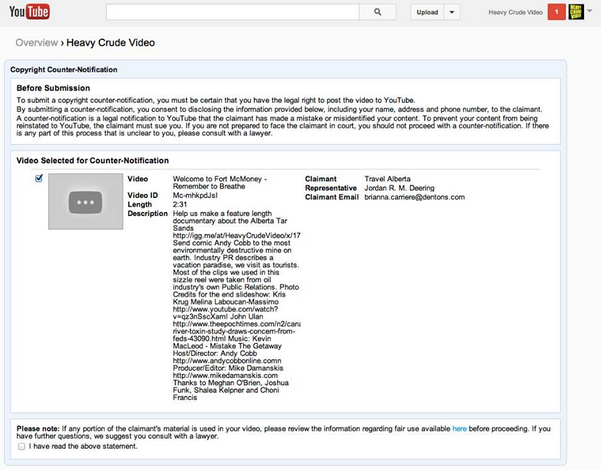This screenshot has width=601, height=470.
Task: Focus the YouTube search field
Action: 233,12
